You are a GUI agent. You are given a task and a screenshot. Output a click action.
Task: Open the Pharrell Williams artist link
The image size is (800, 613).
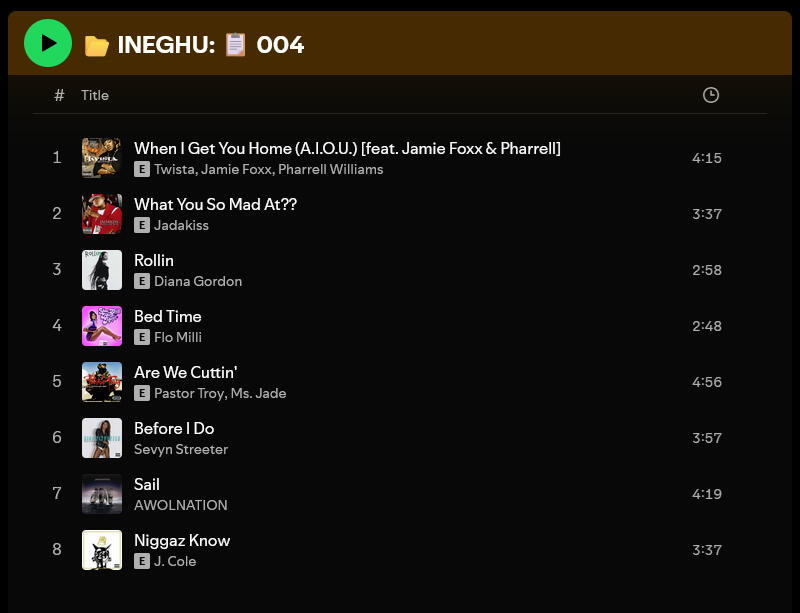click(330, 169)
